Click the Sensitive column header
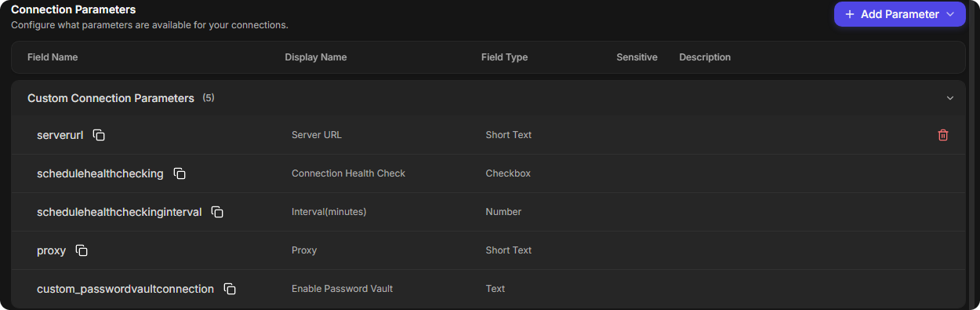The image size is (980, 310). (637, 57)
